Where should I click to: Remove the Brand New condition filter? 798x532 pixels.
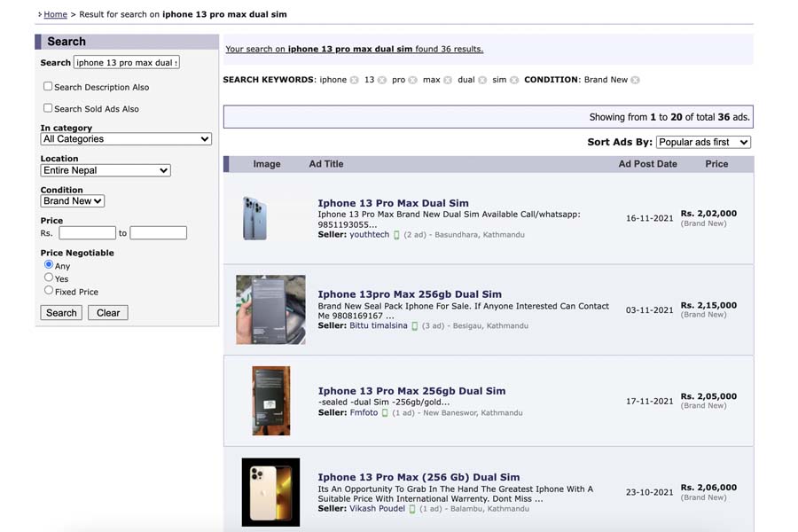(x=635, y=81)
